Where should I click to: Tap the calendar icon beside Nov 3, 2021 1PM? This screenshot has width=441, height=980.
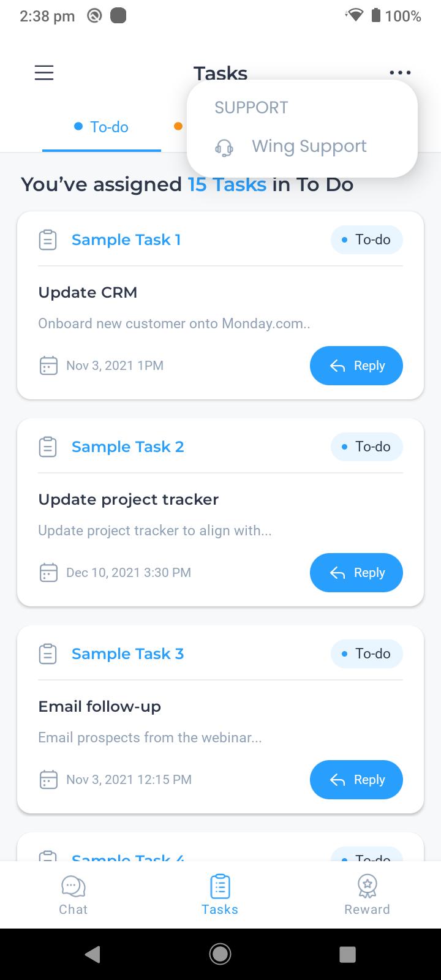[48, 366]
